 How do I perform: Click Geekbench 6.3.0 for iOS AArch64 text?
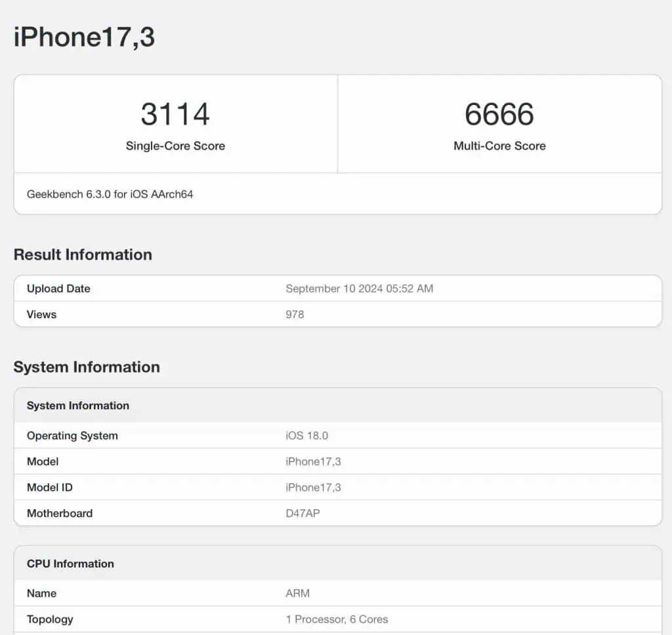[x=110, y=194]
